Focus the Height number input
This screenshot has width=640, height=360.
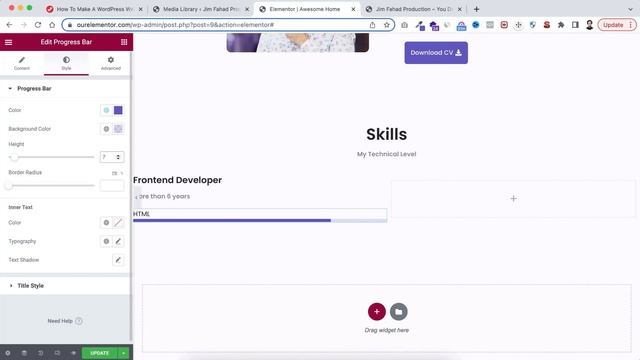pos(108,157)
